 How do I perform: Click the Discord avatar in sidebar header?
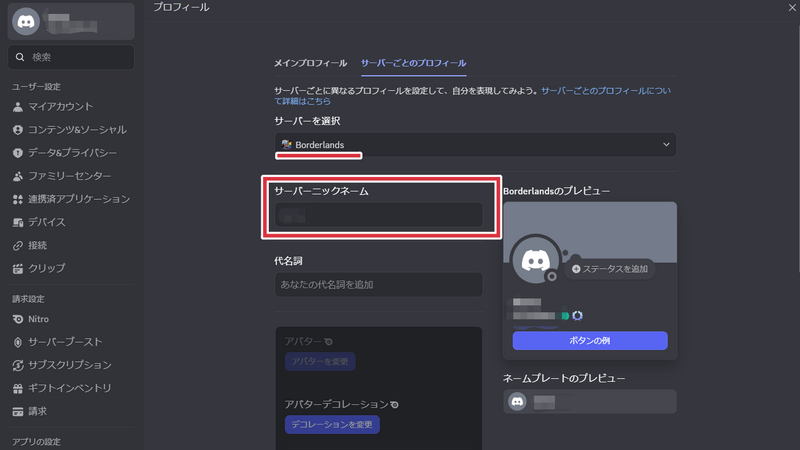(26, 21)
